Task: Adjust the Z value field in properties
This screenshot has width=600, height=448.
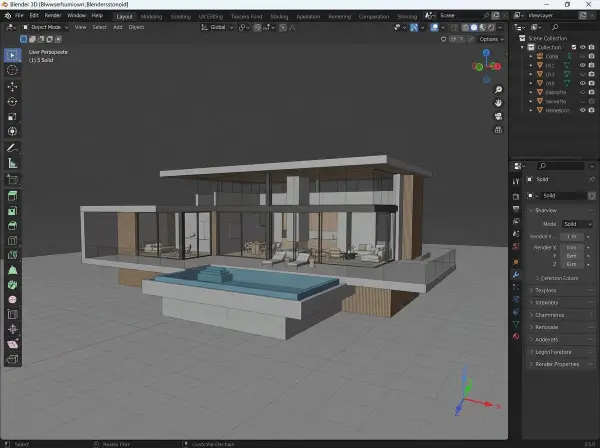Action: click(x=572, y=264)
